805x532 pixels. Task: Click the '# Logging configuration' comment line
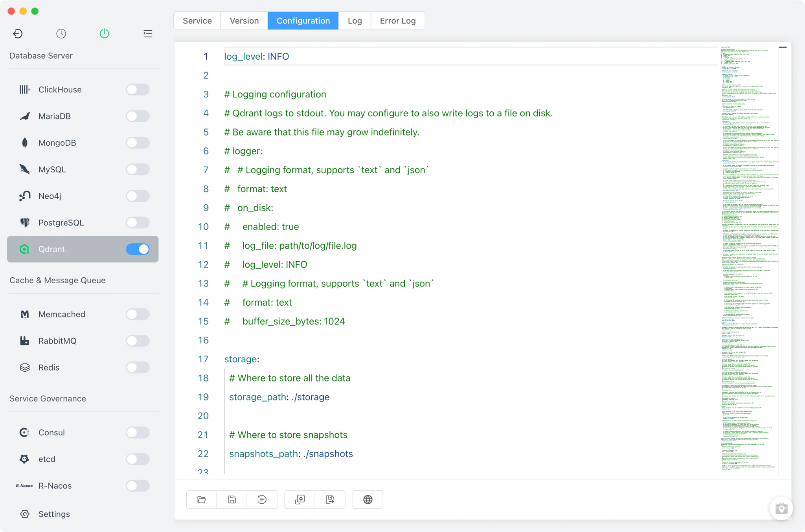(275, 94)
